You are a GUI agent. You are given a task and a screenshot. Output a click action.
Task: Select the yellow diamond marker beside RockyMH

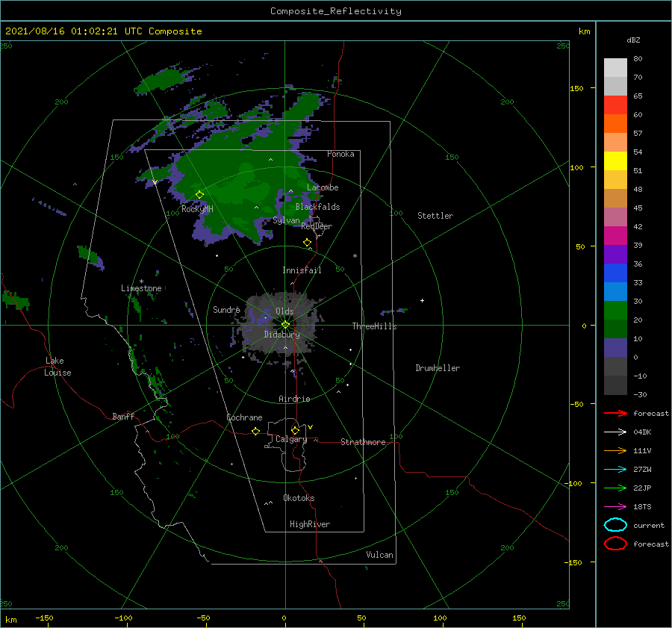point(199,195)
